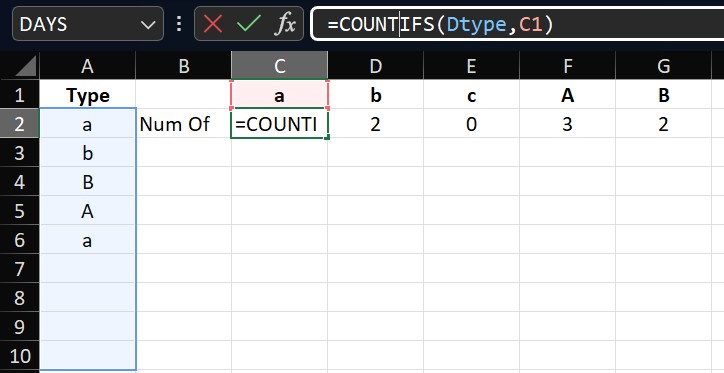Click the editing cell showing =COUNTI
724x373 pixels.
pyautogui.click(x=279, y=124)
